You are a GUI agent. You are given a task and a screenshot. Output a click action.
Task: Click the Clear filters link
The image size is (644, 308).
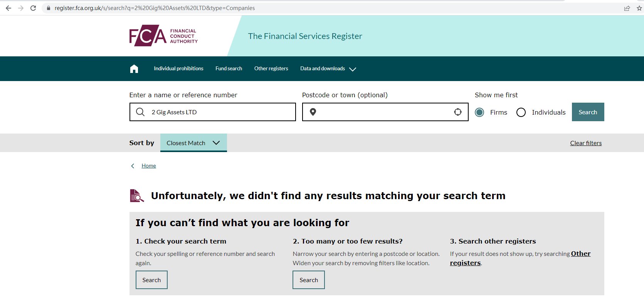[x=586, y=143]
